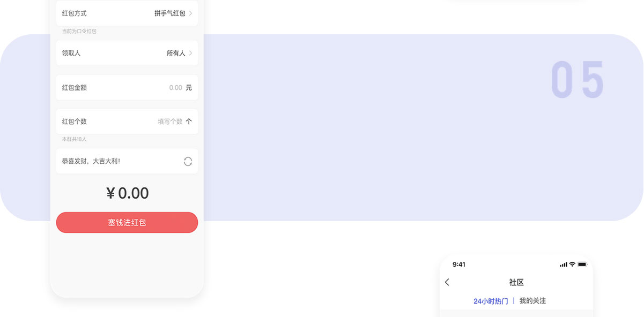
Task: Expand the chevron beside 拼手气红包
Action: (191, 13)
